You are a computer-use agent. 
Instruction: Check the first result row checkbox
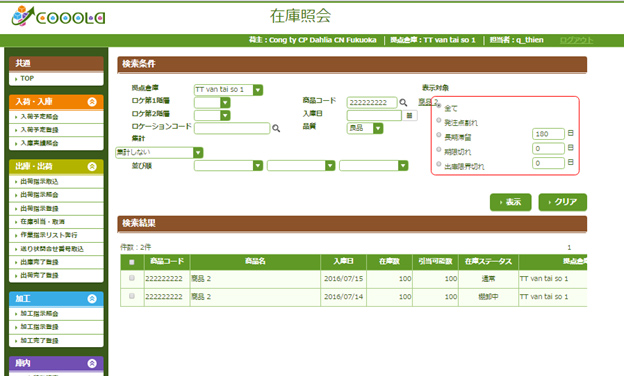pos(132,278)
